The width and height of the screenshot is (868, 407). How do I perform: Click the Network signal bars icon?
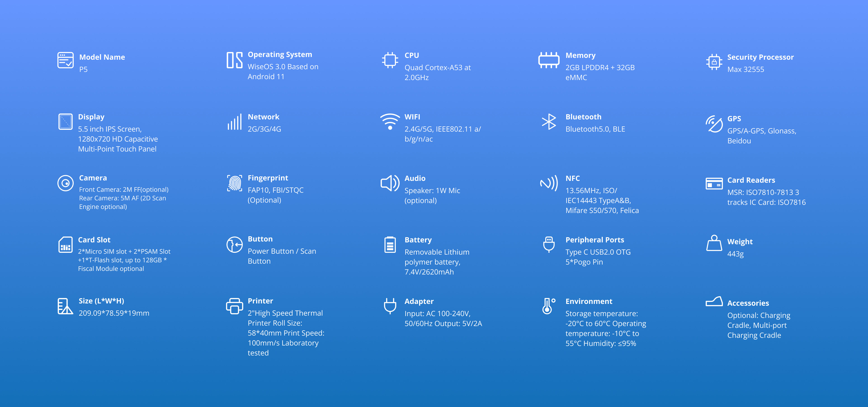235,122
